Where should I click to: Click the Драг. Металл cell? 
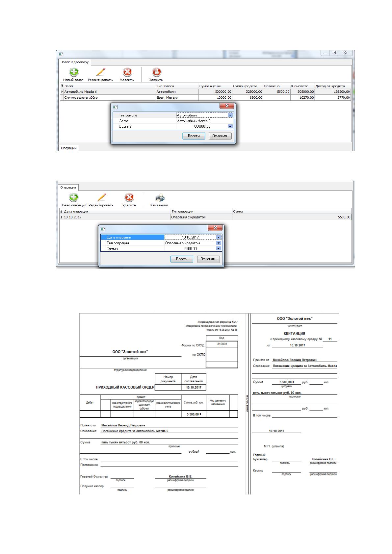tap(177, 98)
